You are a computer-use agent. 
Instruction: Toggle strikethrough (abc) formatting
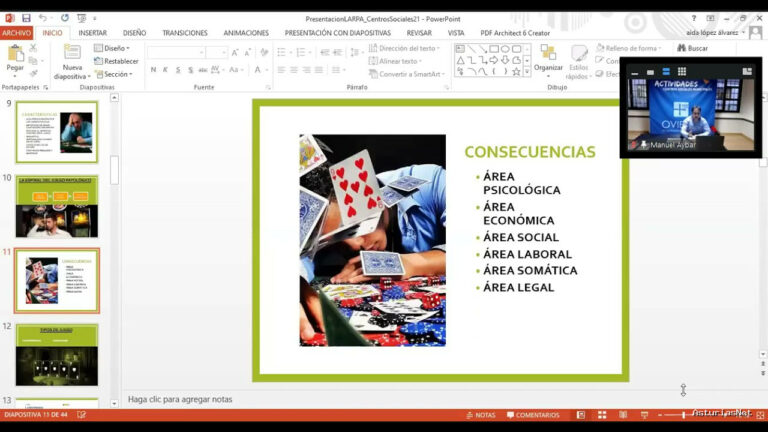click(203, 70)
